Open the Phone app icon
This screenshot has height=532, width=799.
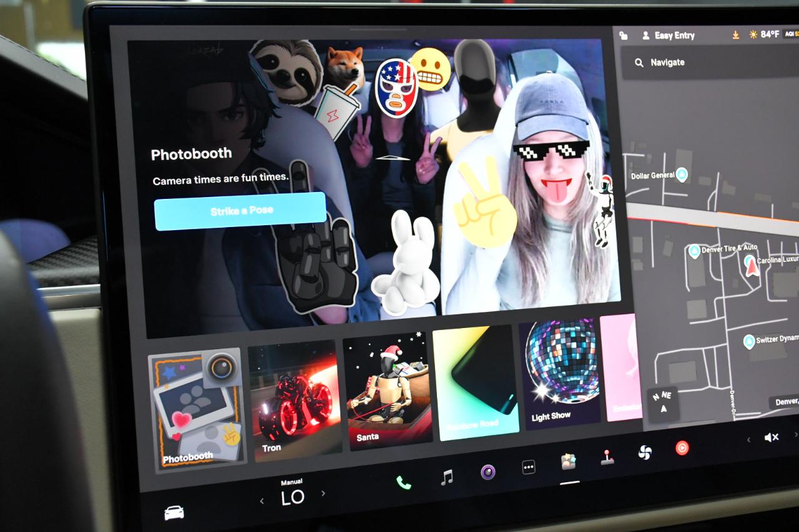(403, 482)
